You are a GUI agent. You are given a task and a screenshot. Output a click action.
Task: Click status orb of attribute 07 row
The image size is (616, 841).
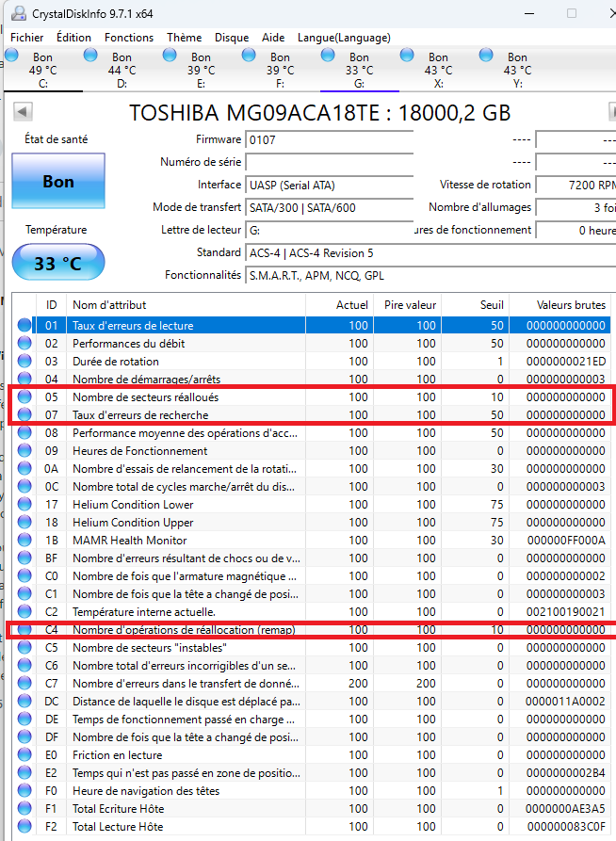[x=24, y=414]
